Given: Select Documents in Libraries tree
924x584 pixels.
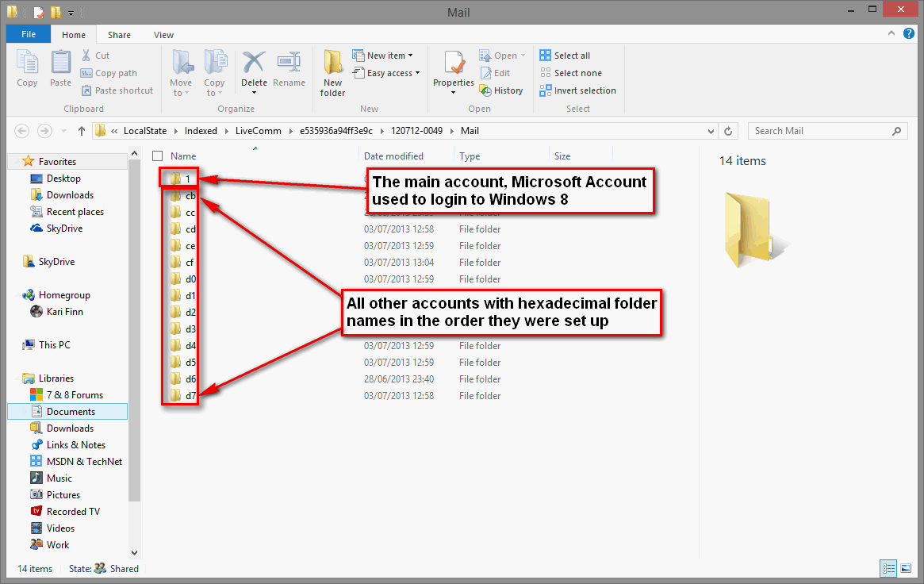Looking at the screenshot, I should coord(67,412).
